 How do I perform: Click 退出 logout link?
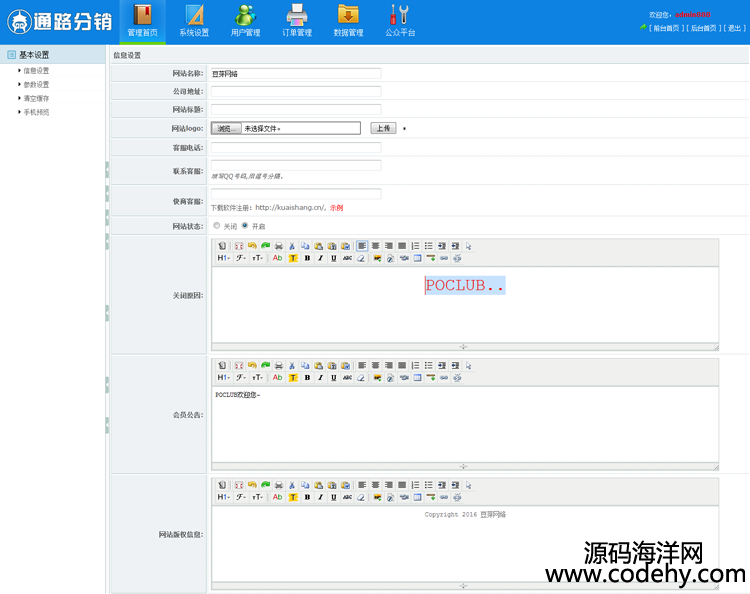pos(734,28)
